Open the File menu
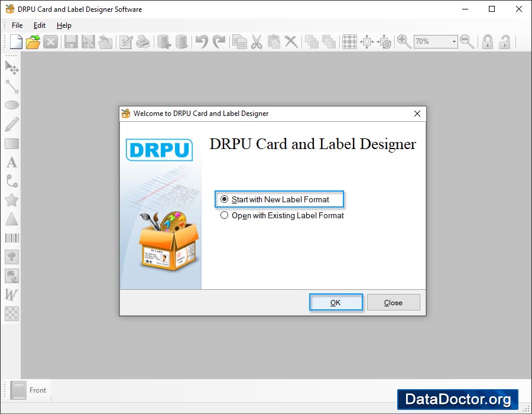 pyautogui.click(x=17, y=25)
